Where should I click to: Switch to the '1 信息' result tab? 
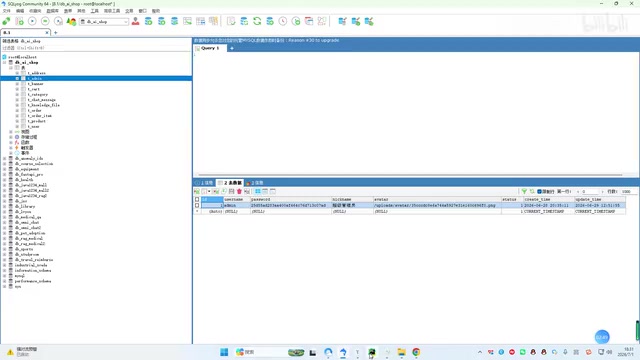204,183
